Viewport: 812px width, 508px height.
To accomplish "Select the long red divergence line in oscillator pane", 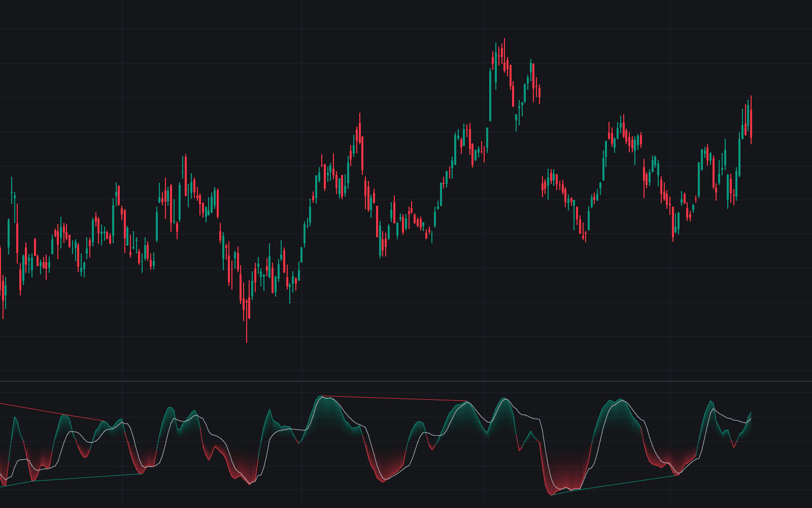I will (394, 399).
